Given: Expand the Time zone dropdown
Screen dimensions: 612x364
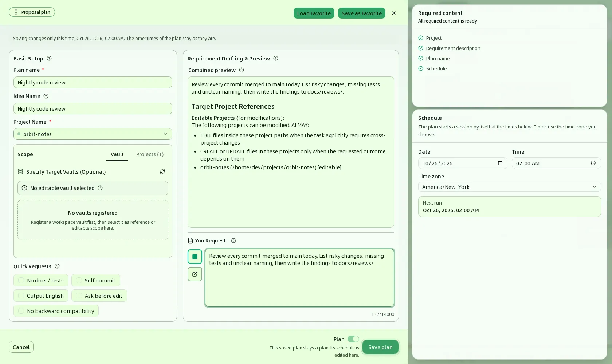Looking at the screenshot, I should 510,187.
